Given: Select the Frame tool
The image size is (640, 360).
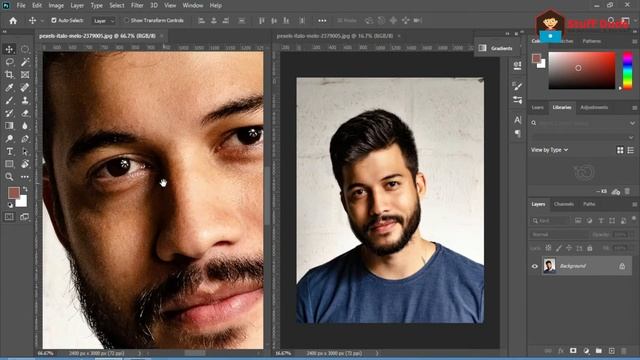Looking at the screenshot, I should (25, 75).
